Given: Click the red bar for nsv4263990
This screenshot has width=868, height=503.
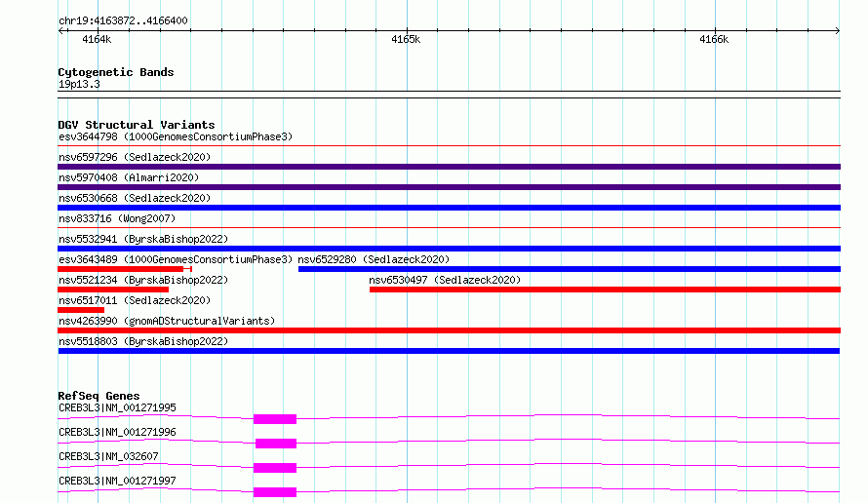Looking at the screenshot, I should tap(449, 330).
